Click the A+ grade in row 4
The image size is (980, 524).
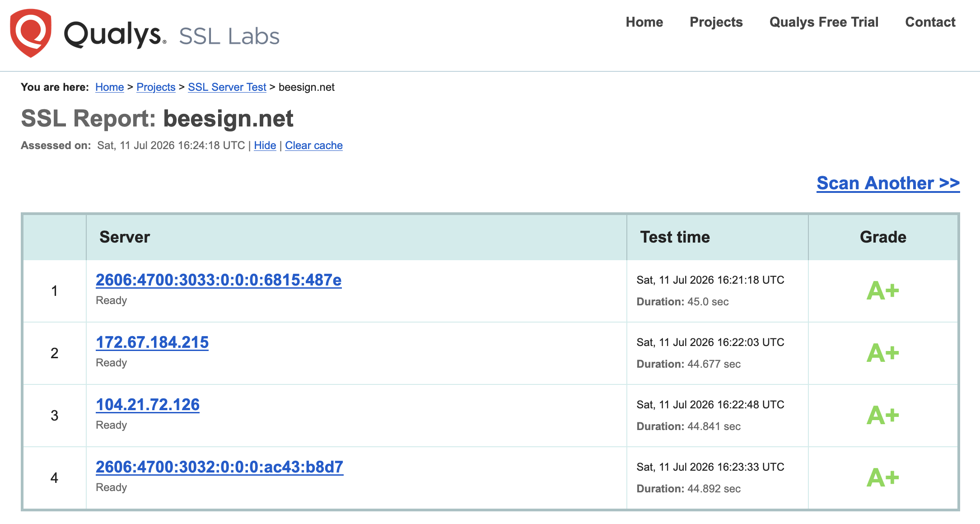(883, 477)
